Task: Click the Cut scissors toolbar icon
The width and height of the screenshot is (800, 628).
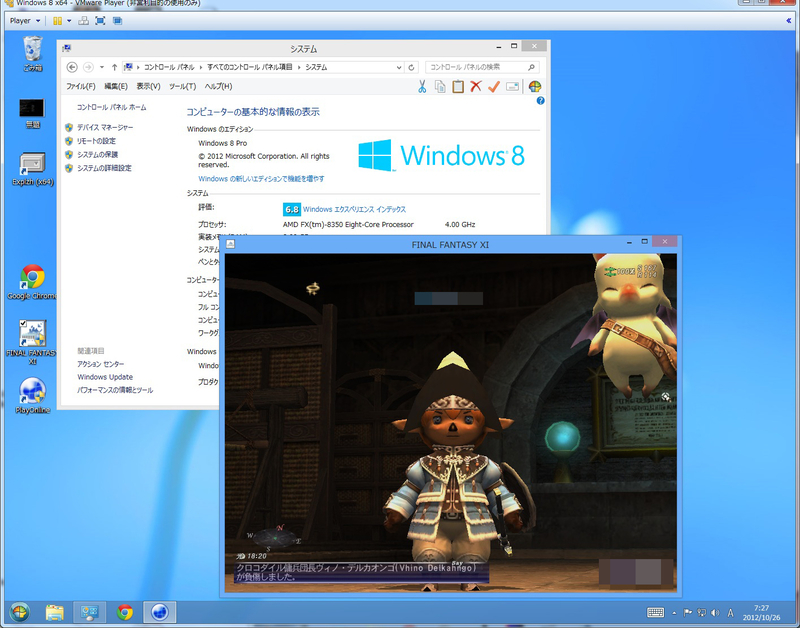Action: 422,87
